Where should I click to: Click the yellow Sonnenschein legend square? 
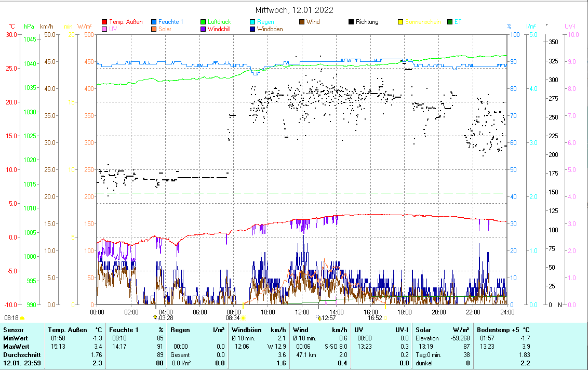coord(400,22)
